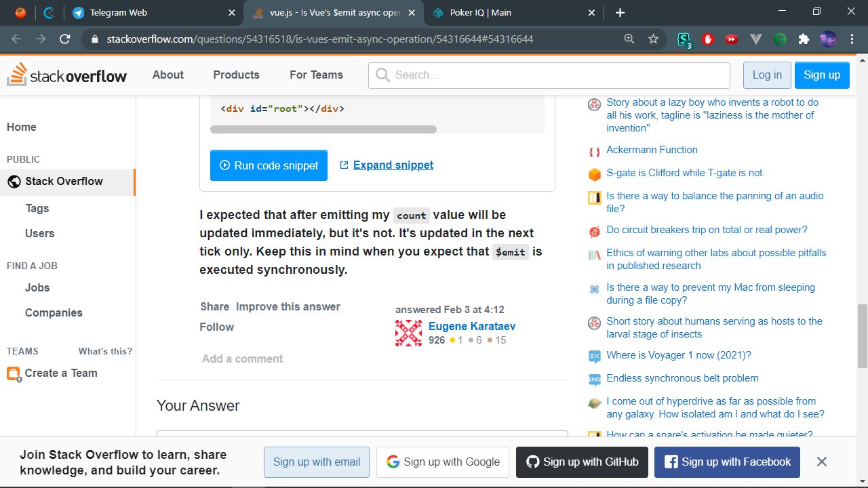Viewport: 868px width, 488px height.
Task: Close the sign-up banner with X
Action: tap(821, 462)
